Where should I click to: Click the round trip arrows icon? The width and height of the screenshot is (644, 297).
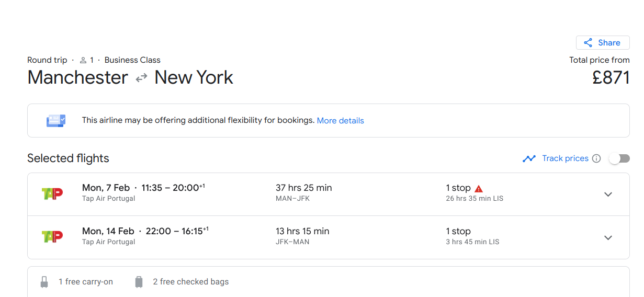click(141, 78)
